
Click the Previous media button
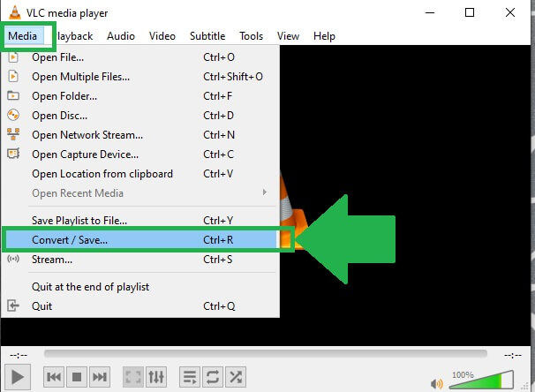click(x=54, y=377)
